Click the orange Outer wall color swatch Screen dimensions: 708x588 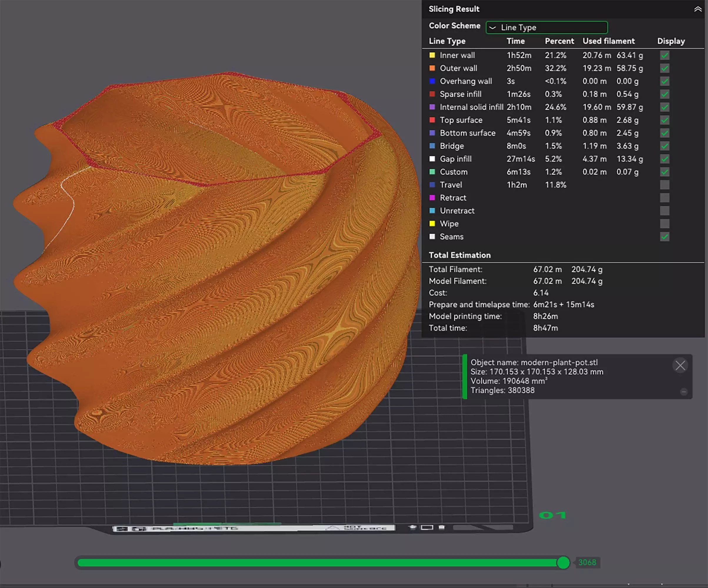432,68
